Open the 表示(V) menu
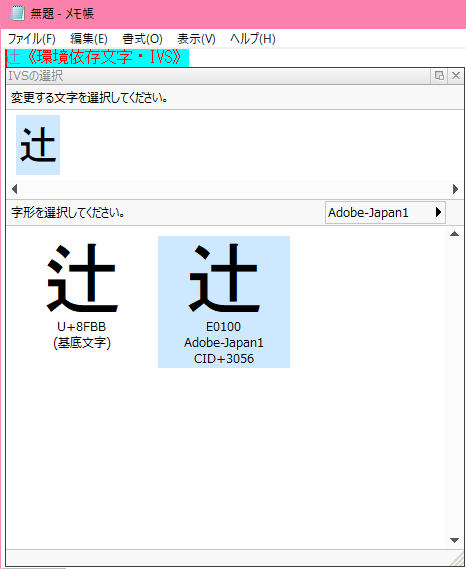The height and width of the screenshot is (569, 466). click(196, 38)
